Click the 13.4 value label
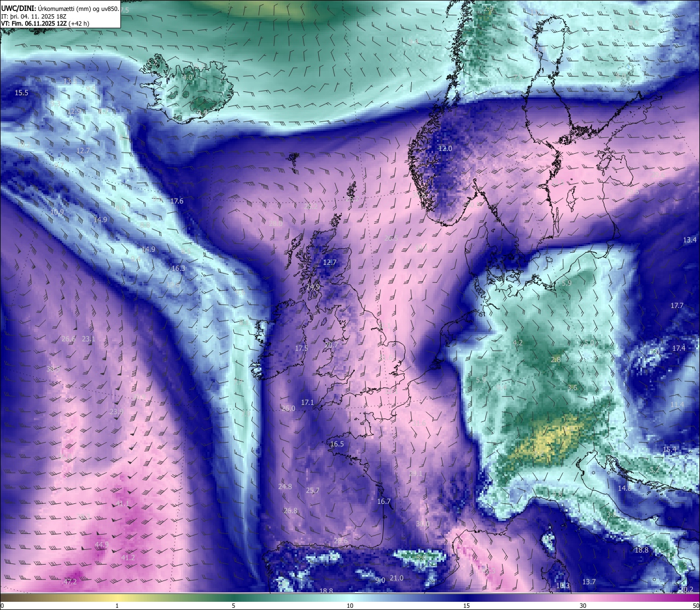 click(x=690, y=240)
